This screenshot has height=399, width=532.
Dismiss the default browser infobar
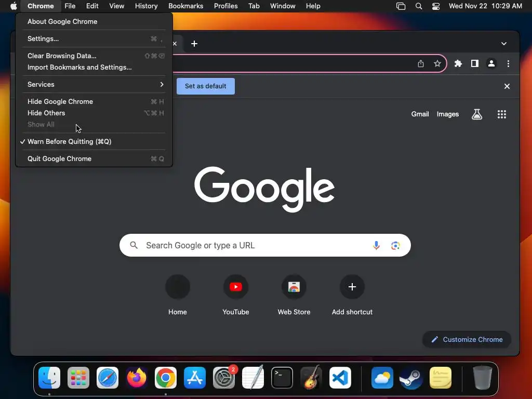[x=507, y=86]
